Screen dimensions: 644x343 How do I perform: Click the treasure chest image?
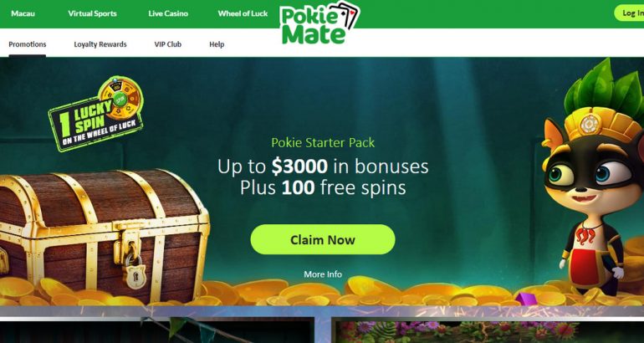[105, 235]
